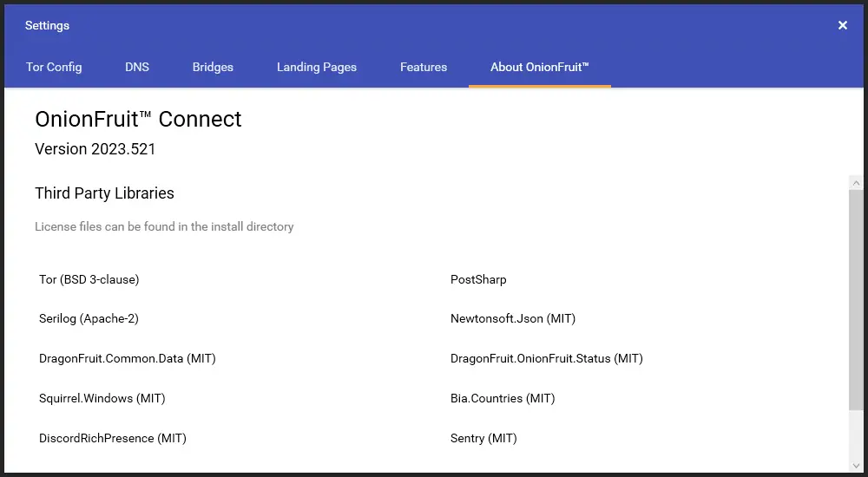Click DragonFruit.Common.Data (MIT) library
Viewport: 868px width, 477px height.
pos(128,358)
